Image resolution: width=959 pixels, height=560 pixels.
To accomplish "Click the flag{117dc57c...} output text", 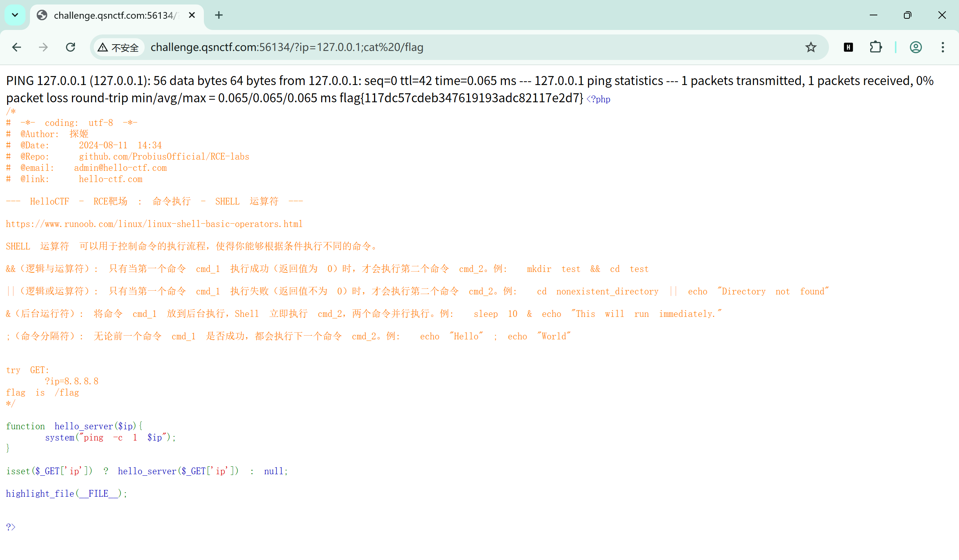I will pos(461,98).
